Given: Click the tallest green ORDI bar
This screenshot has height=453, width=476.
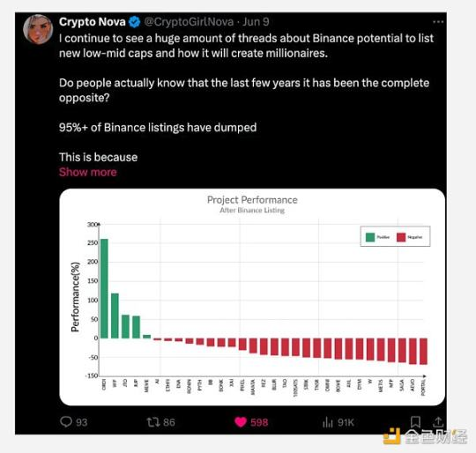Looking at the screenshot, I should coord(104,288).
